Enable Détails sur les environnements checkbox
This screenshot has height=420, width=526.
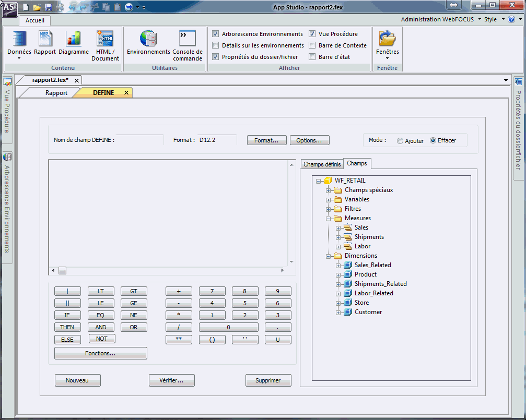[x=215, y=45]
